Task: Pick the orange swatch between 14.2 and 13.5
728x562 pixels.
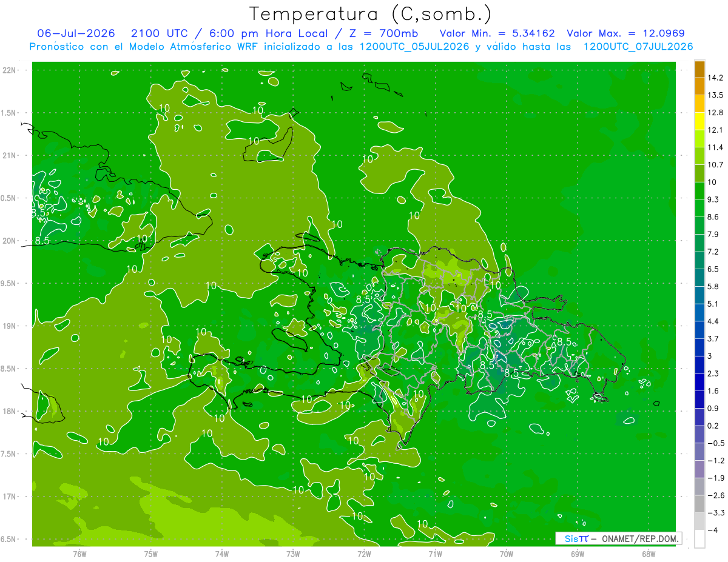Action: 699,87
